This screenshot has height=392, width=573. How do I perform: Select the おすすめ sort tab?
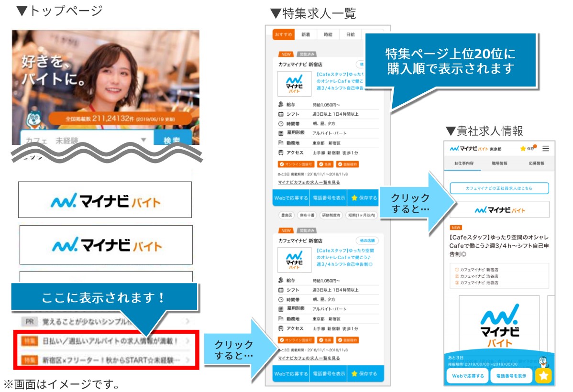(x=284, y=34)
